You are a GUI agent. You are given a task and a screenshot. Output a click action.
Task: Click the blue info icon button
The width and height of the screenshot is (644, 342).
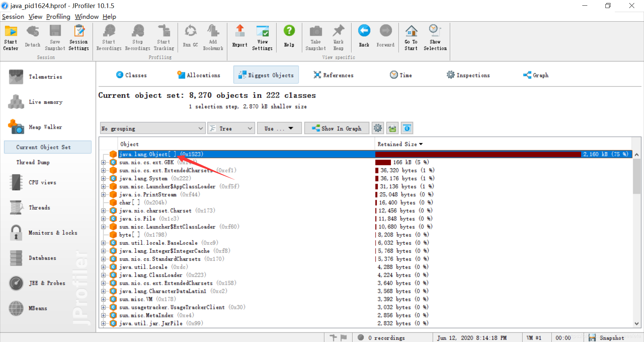click(407, 128)
